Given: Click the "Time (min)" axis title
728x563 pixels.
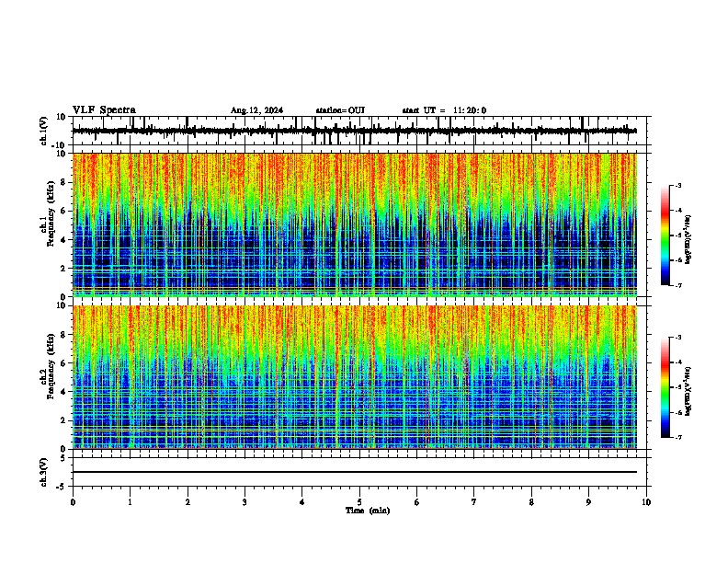Looking at the screenshot, I should 368,511.
